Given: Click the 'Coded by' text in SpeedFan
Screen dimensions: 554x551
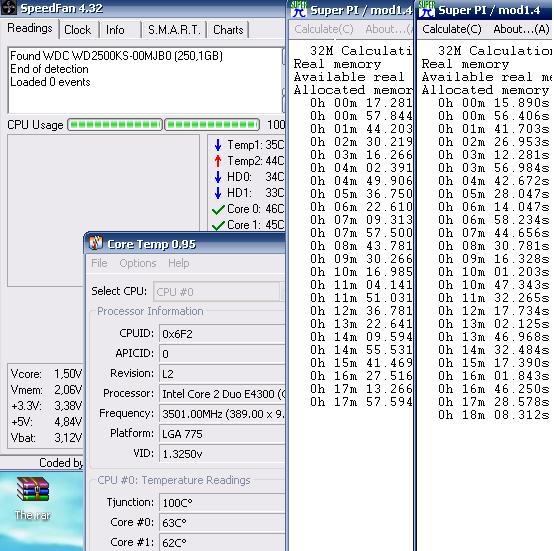Looking at the screenshot, I should point(61,463).
